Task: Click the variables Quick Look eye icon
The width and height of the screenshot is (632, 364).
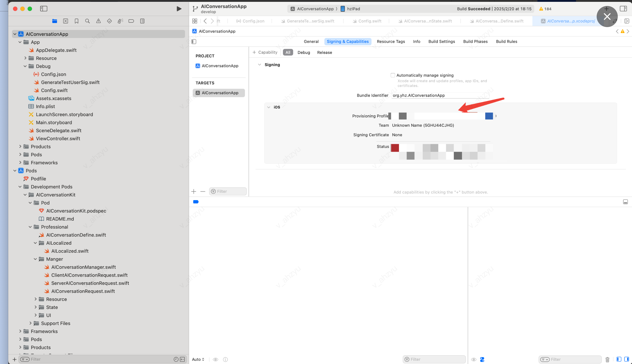Action: (215, 359)
